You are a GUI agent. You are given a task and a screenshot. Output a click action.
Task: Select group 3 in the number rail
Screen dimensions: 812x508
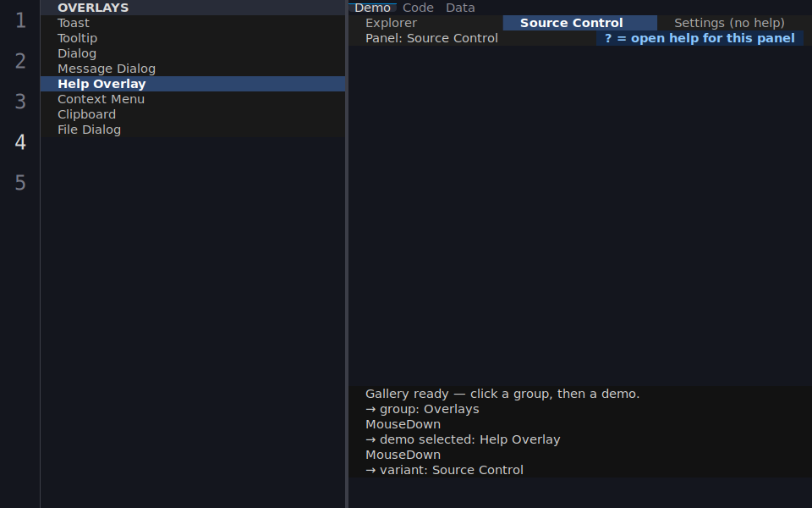coord(20,102)
